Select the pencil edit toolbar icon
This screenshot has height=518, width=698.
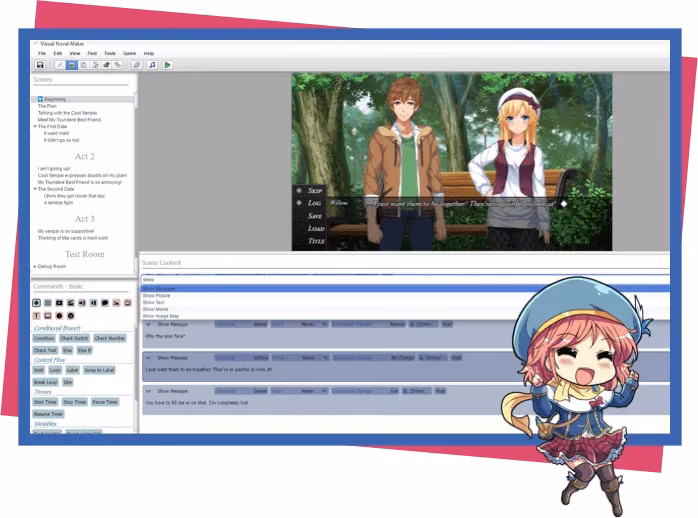click(x=59, y=65)
